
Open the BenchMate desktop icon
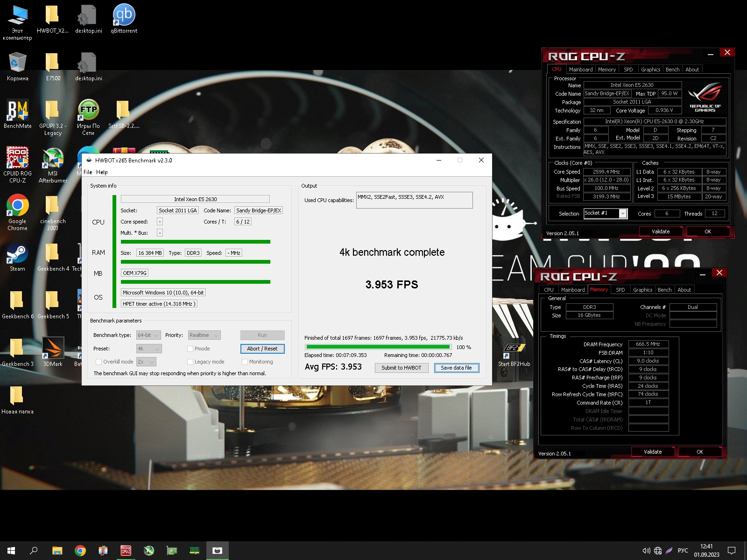[x=18, y=114]
